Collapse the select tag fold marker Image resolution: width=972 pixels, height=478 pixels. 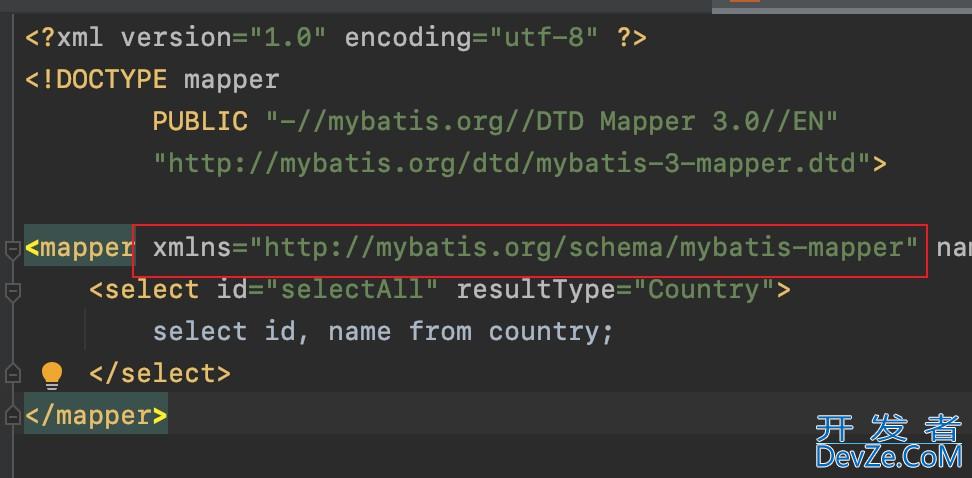pyautogui.click(x=12, y=291)
